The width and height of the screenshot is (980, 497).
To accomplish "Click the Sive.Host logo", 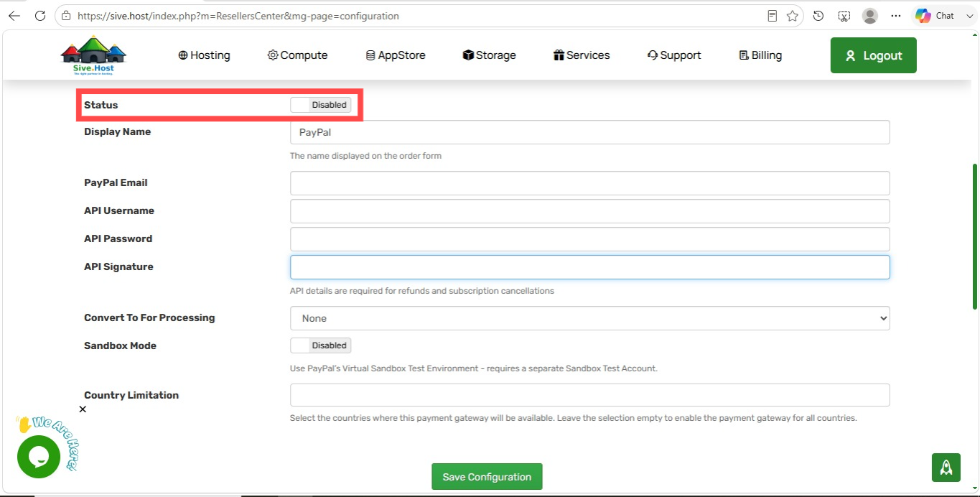I will click(x=94, y=55).
